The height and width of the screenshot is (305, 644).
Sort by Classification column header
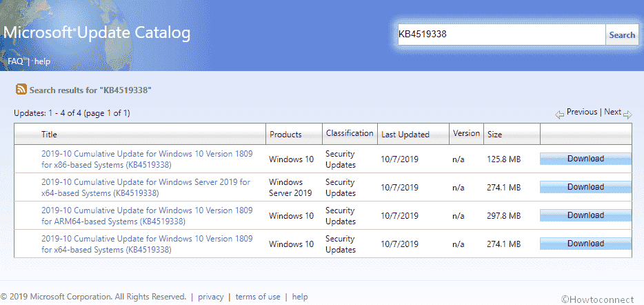coord(350,133)
